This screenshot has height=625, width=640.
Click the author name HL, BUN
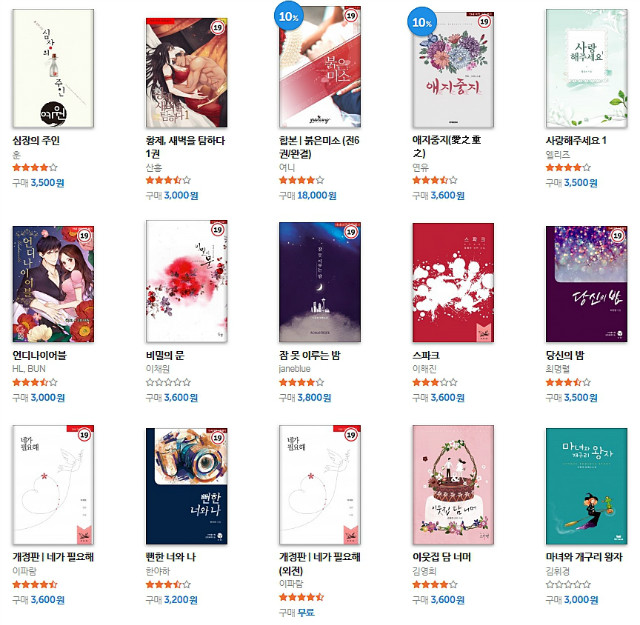point(29,369)
